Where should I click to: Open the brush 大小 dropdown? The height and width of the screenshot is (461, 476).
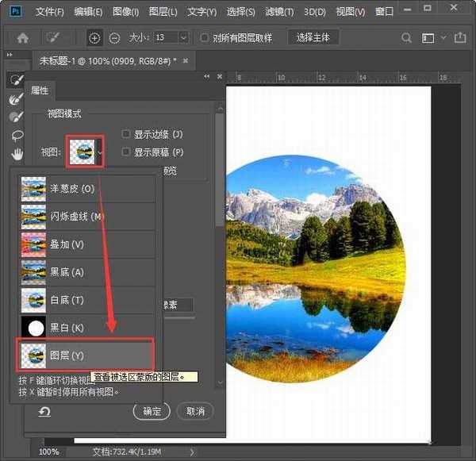pyautogui.click(x=183, y=38)
